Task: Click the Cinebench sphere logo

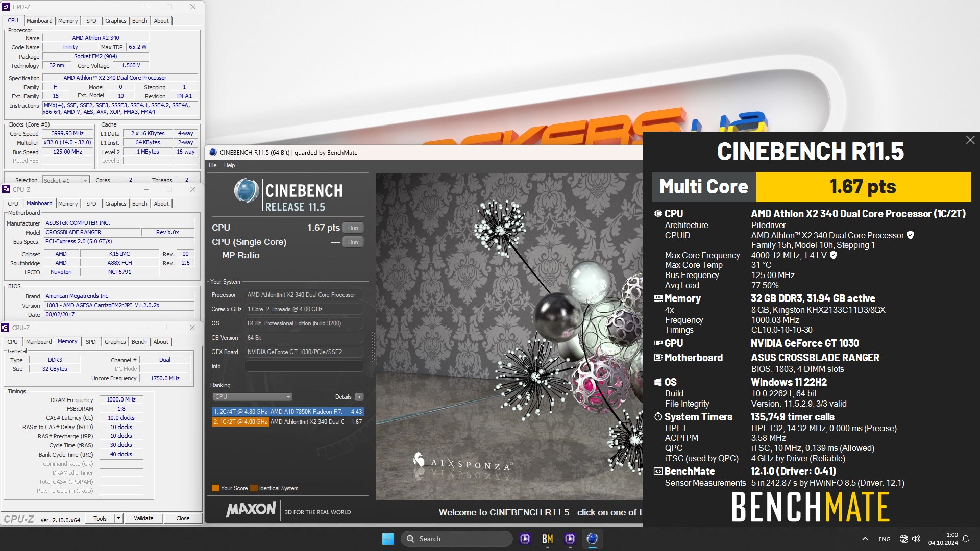Action: coord(247,191)
